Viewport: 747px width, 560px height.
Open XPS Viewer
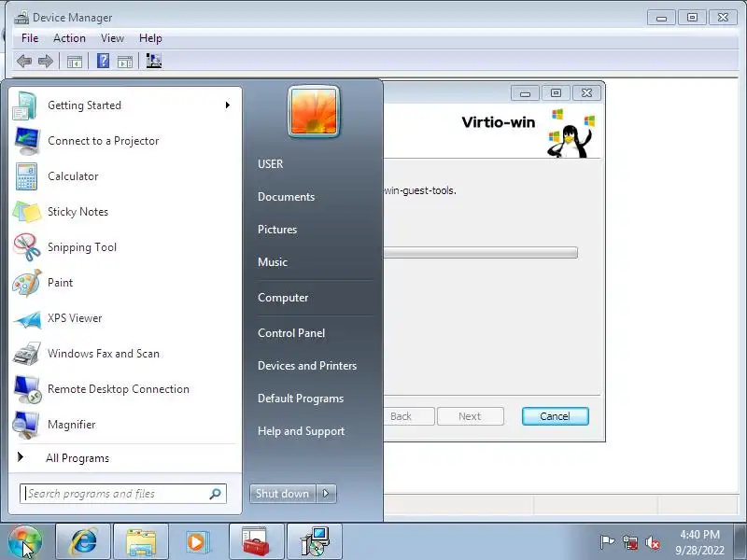click(x=125, y=317)
